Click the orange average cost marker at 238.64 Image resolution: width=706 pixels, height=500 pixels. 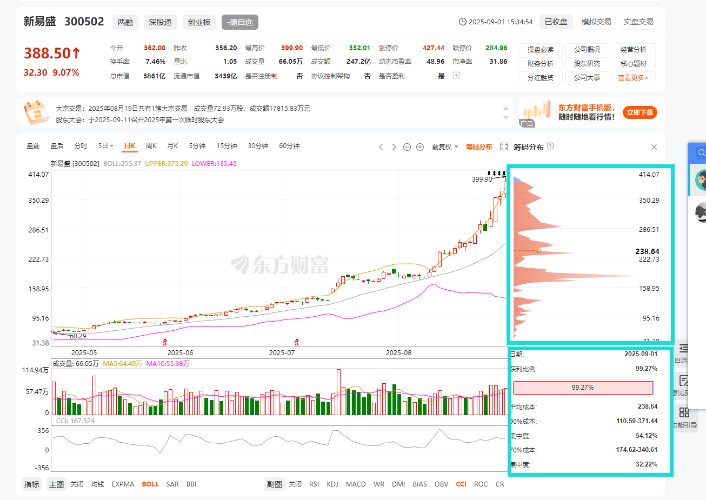(x=539, y=250)
